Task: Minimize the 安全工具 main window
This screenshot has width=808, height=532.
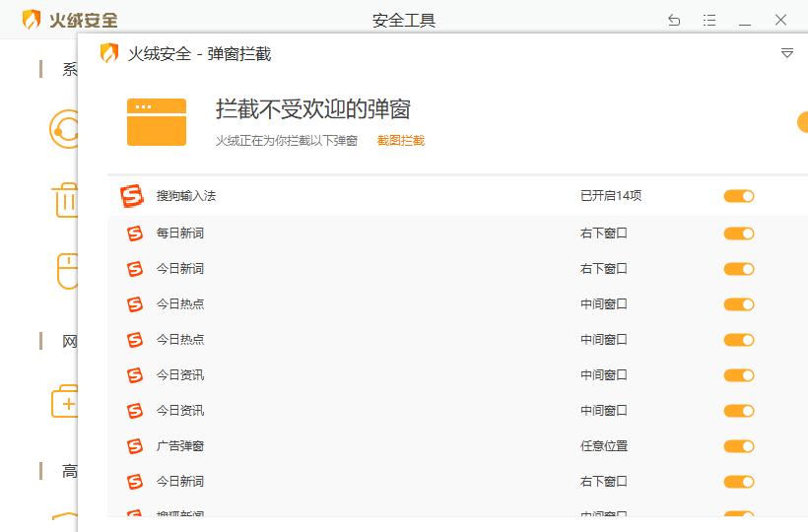Action: tap(745, 25)
